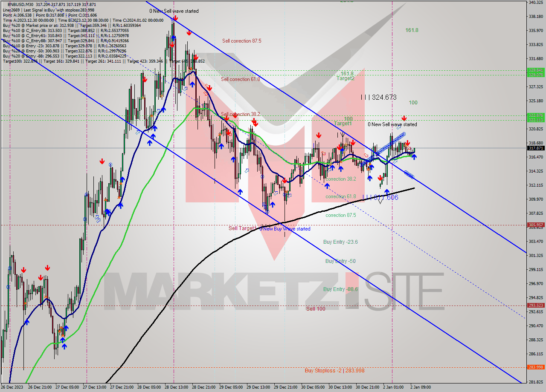The width and height of the screenshot is (546, 392).
Task: Select the green 'Target2' label
Action: pos(345,78)
